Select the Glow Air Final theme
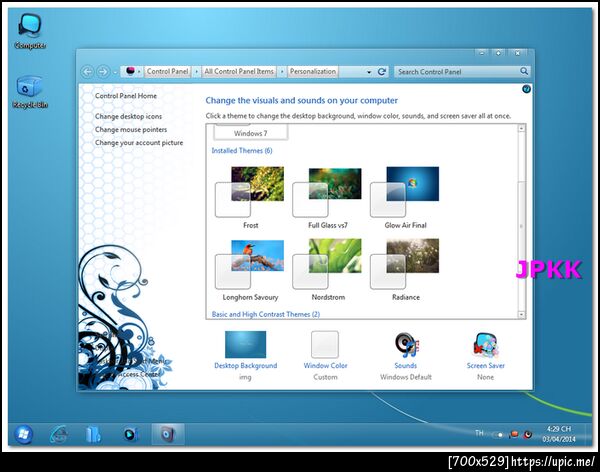 (x=405, y=197)
